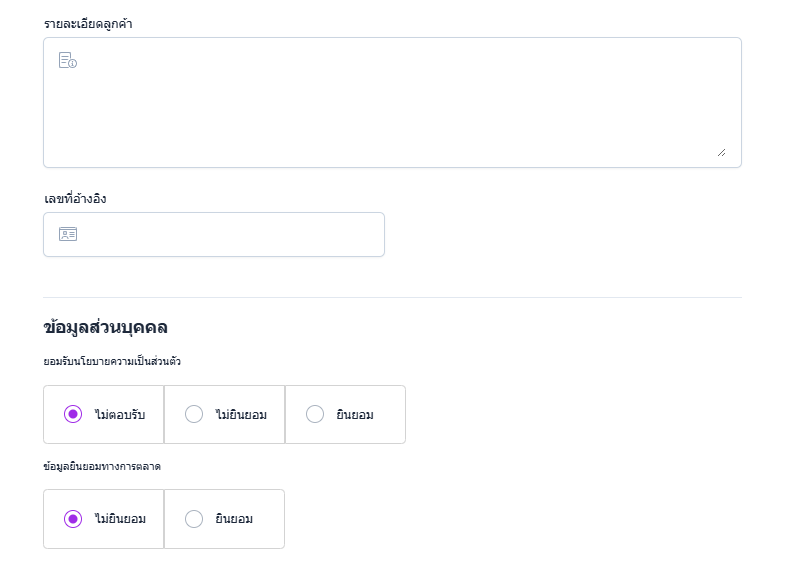Select ยินยอม radio for privacy policy
This screenshot has width=786, height=570.
315,414
